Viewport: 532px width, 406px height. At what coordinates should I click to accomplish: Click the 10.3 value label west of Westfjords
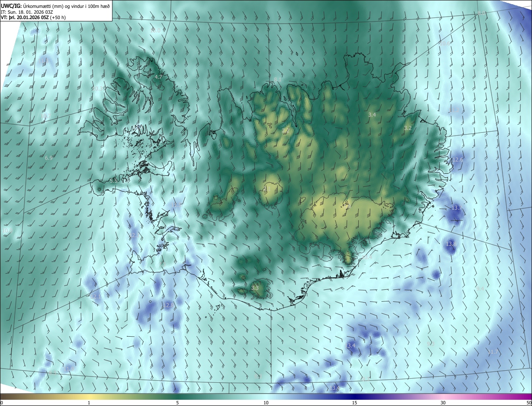97,89
